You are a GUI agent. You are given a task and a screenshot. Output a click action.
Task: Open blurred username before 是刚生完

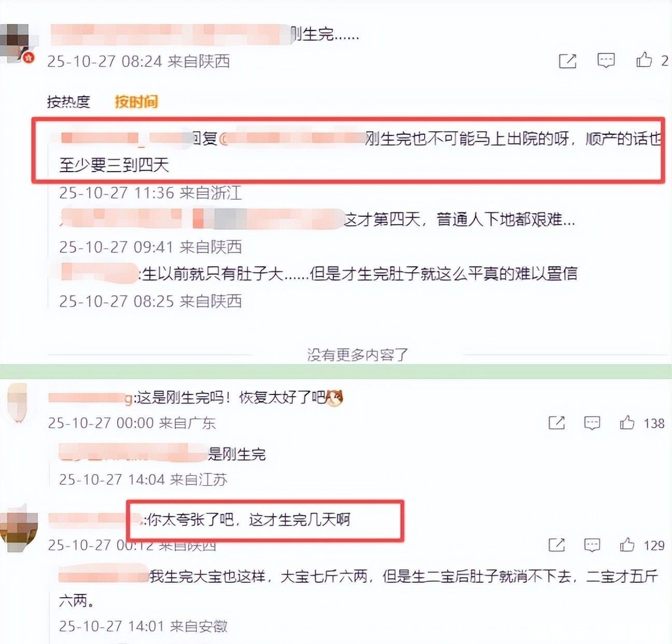click(x=132, y=453)
